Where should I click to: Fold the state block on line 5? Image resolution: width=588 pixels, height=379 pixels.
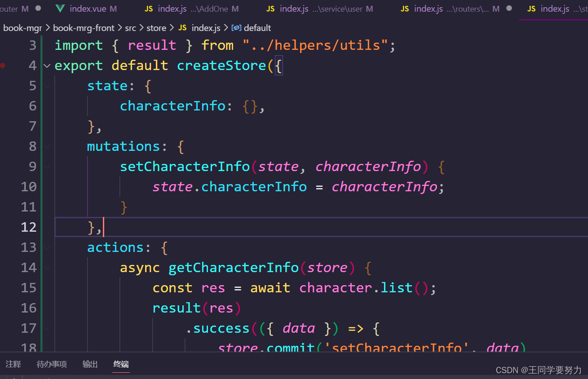point(47,86)
